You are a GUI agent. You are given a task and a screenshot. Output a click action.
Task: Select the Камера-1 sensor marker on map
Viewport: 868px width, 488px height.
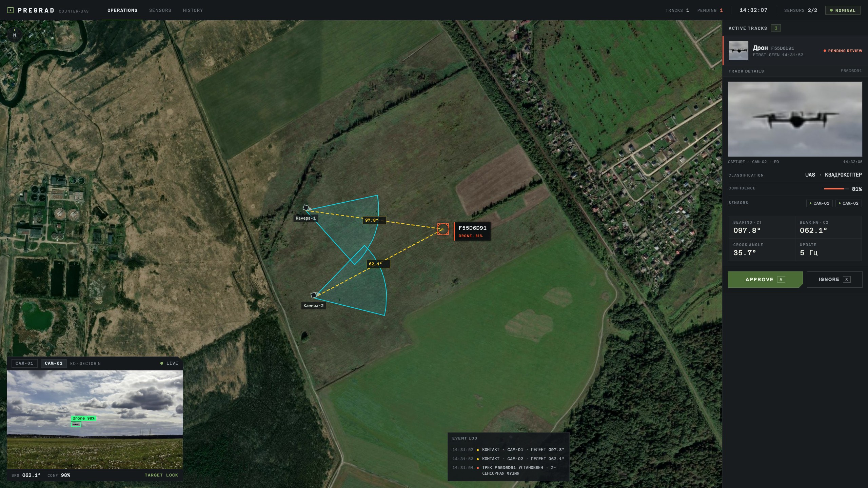pyautogui.click(x=306, y=207)
